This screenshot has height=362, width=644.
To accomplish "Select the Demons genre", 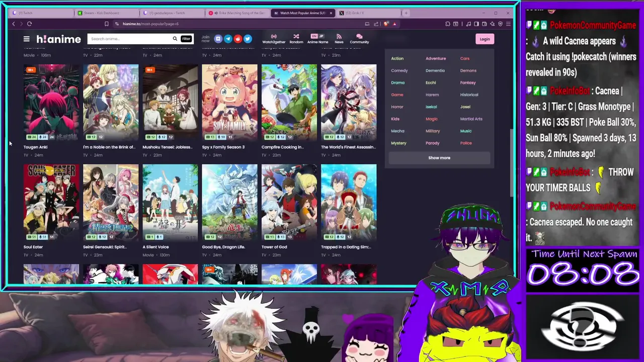I will 468,70.
